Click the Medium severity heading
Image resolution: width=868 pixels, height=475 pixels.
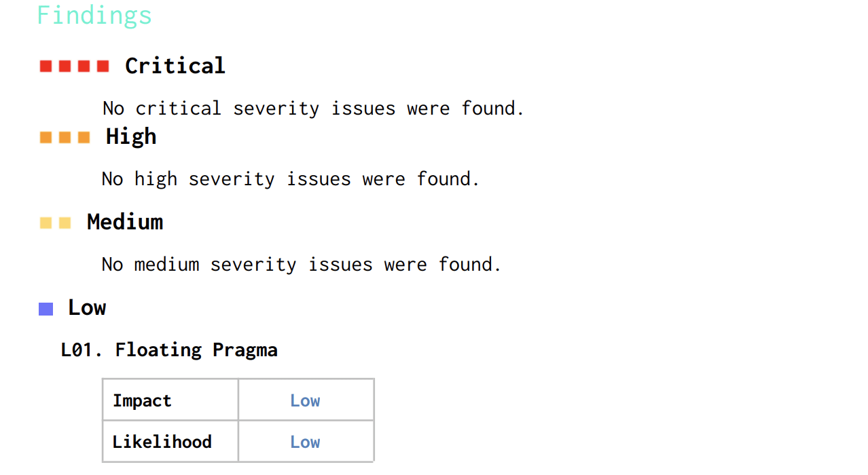click(x=125, y=222)
